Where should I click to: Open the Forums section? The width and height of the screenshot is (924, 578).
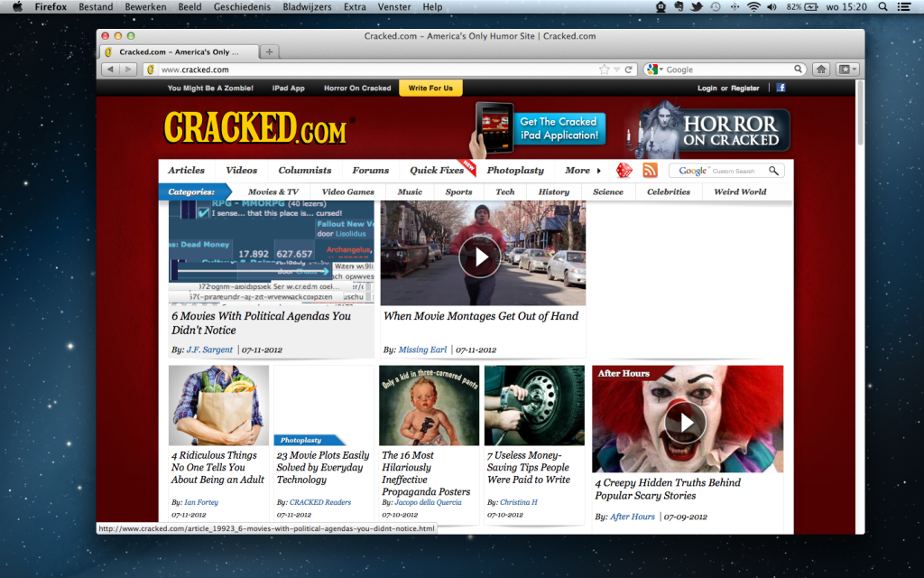tap(371, 171)
